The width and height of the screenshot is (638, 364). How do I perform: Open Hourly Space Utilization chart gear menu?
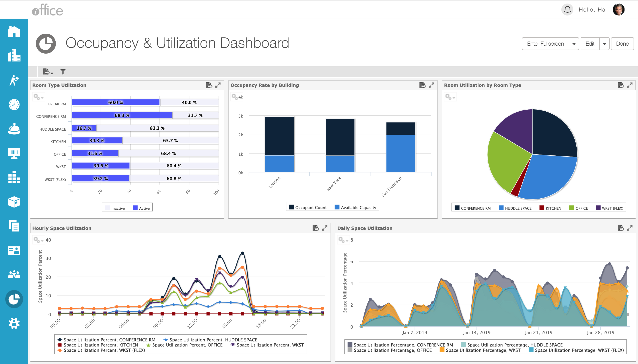38,240
